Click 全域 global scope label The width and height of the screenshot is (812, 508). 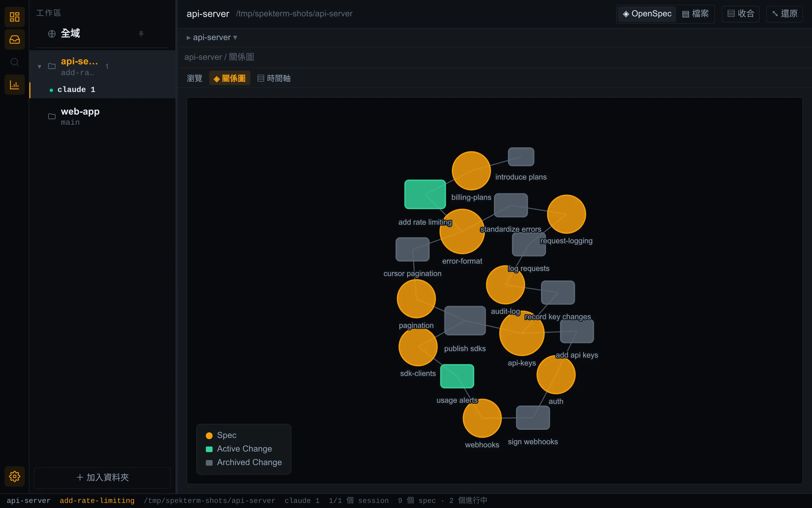[70, 34]
